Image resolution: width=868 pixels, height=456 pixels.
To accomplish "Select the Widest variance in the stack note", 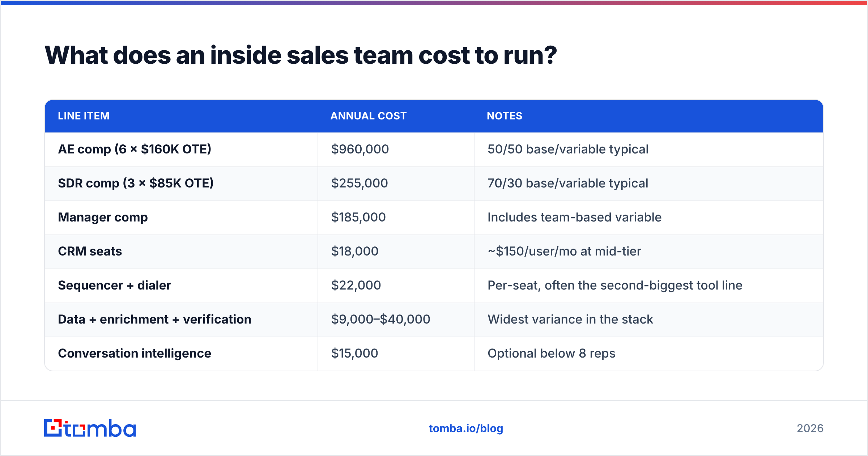I will pos(570,319).
